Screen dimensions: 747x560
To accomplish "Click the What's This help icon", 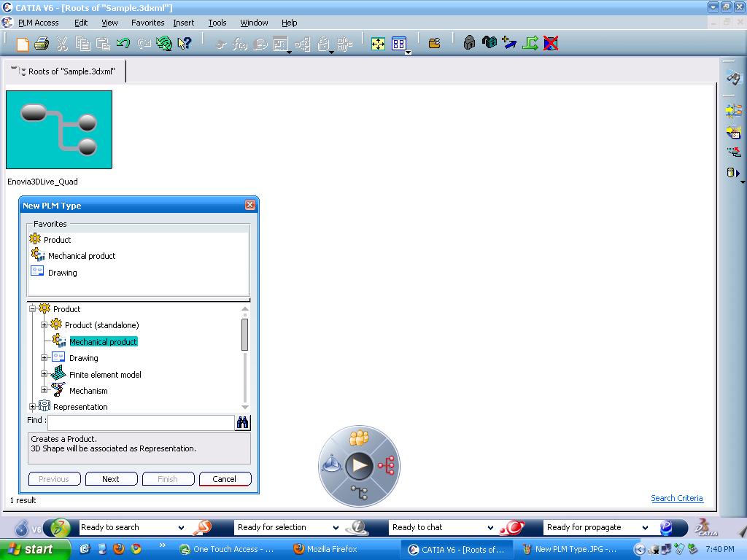I will (185, 44).
